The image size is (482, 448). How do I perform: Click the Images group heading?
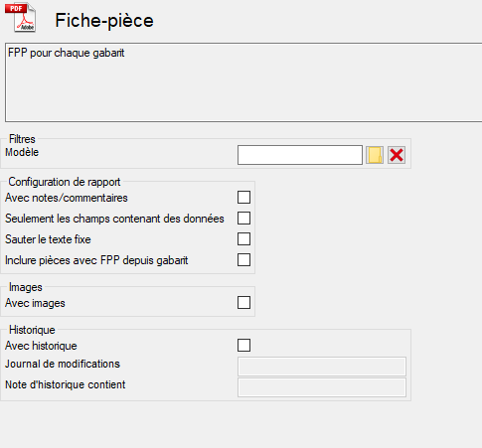pyautogui.click(x=26, y=287)
